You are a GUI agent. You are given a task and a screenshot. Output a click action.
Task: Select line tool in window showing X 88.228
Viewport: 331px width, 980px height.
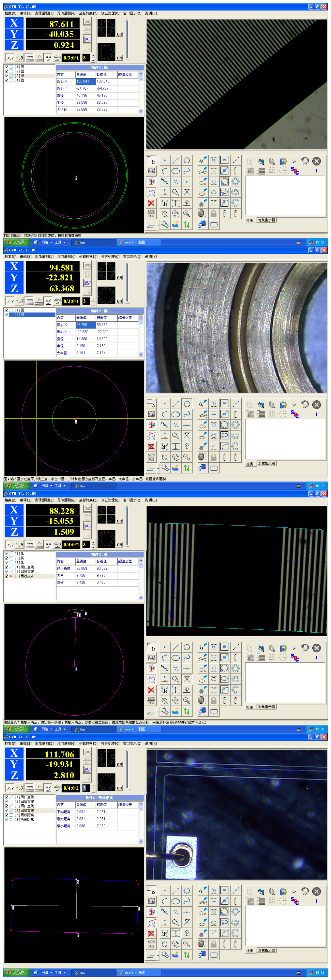click(175, 647)
